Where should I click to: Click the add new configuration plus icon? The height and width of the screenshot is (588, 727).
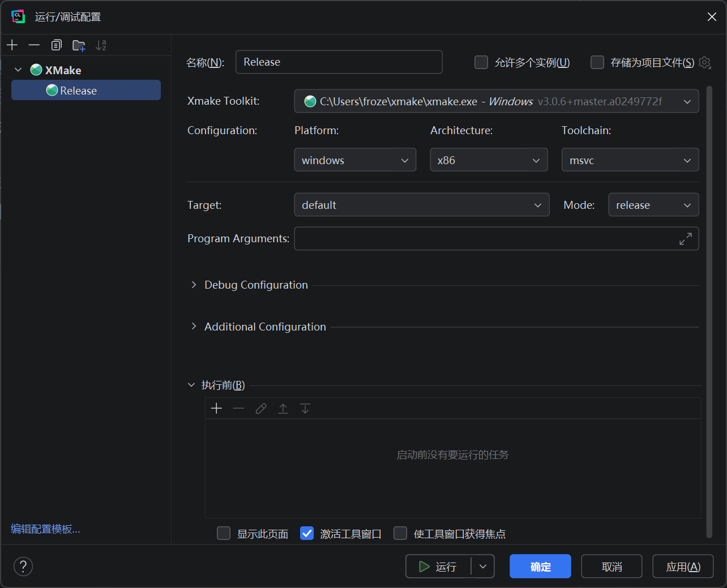12,45
